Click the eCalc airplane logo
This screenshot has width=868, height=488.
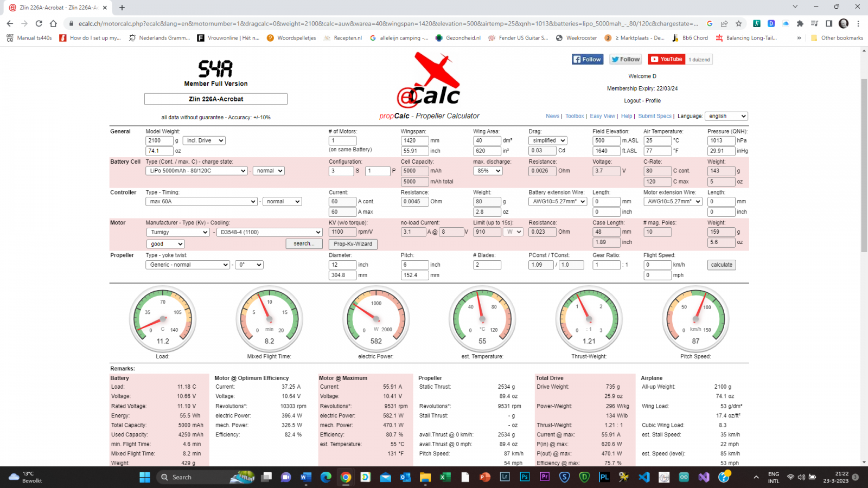(x=429, y=80)
